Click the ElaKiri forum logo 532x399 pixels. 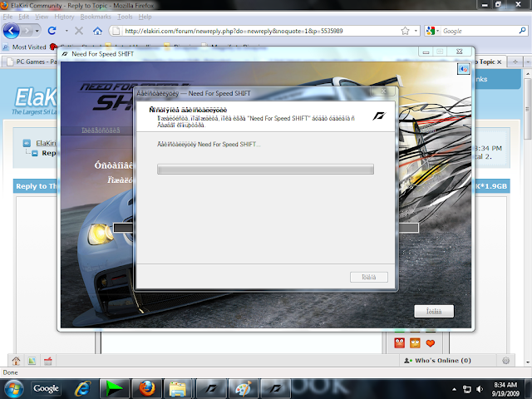[x=35, y=101]
